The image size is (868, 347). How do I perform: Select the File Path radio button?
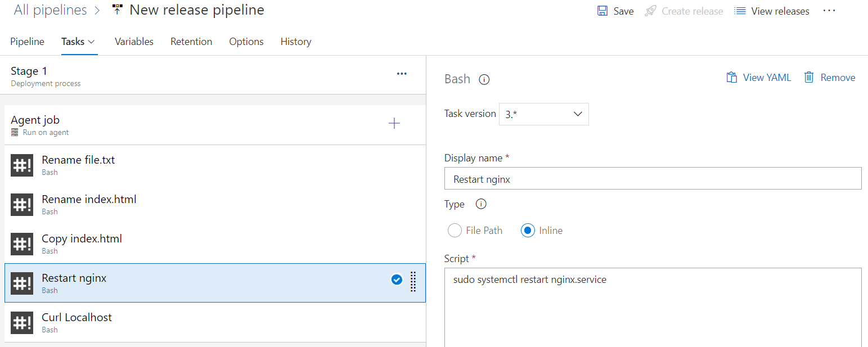pyautogui.click(x=455, y=231)
